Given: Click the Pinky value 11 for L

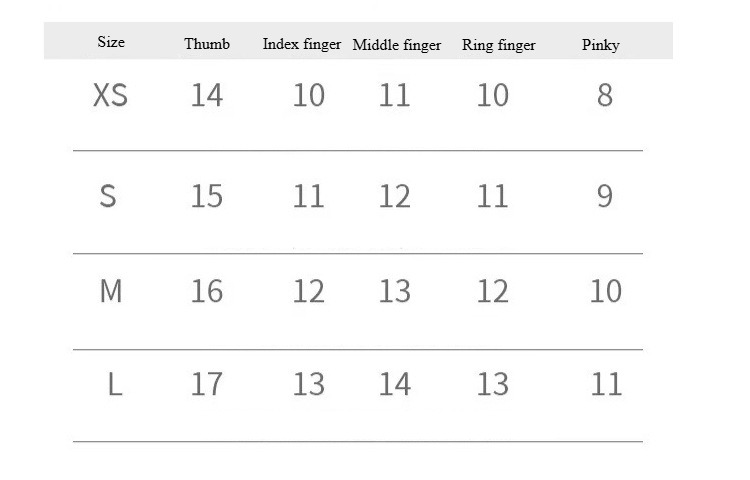Looking at the screenshot, I should 606,384.
